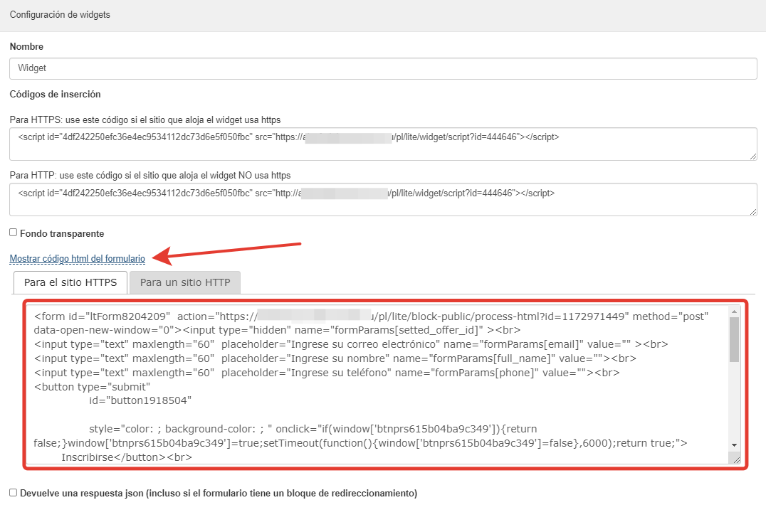Click the HTTPS script code textarea

[x=383, y=144]
